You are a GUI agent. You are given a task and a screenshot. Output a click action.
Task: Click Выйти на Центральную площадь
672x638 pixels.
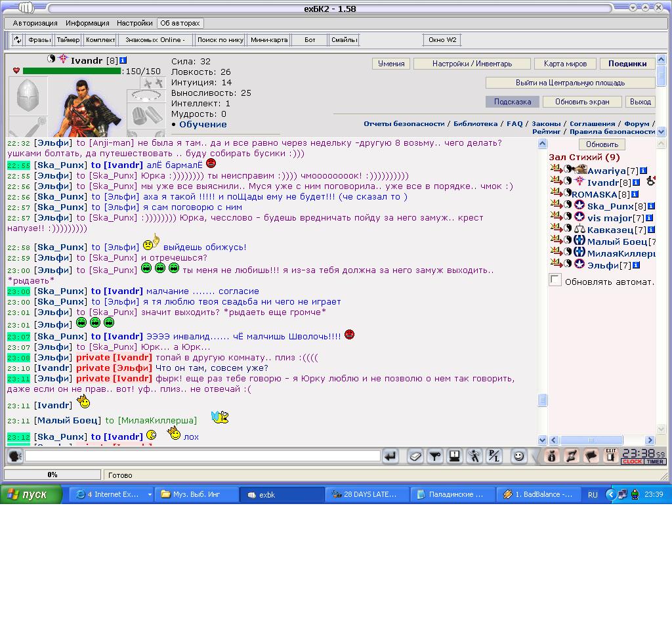coord(570,82)
